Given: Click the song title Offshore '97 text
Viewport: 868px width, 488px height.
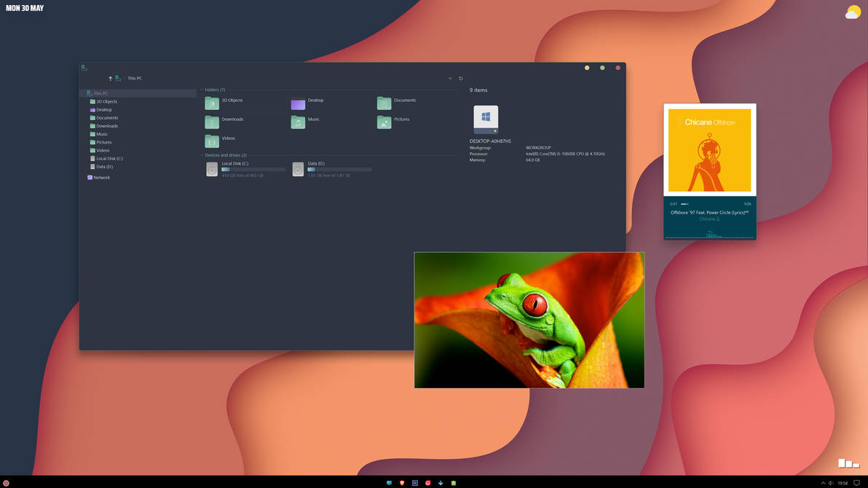Looking at the screenshot, I should point(709,212).
